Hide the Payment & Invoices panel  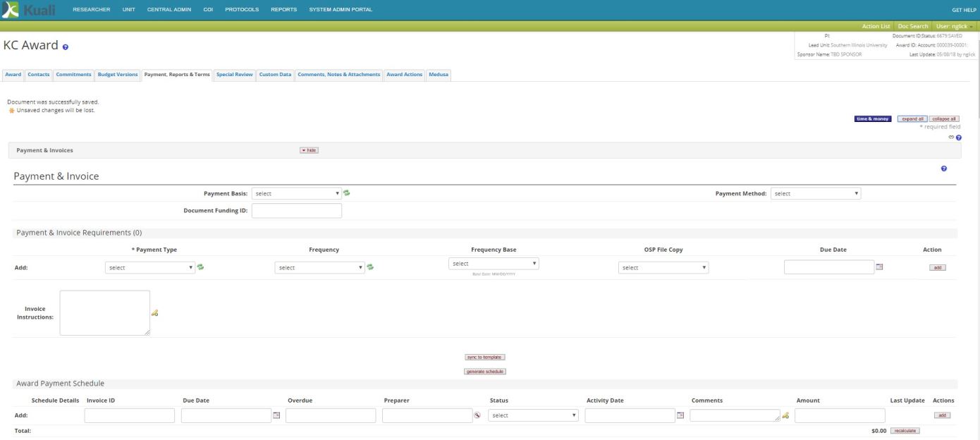[309, 150]
